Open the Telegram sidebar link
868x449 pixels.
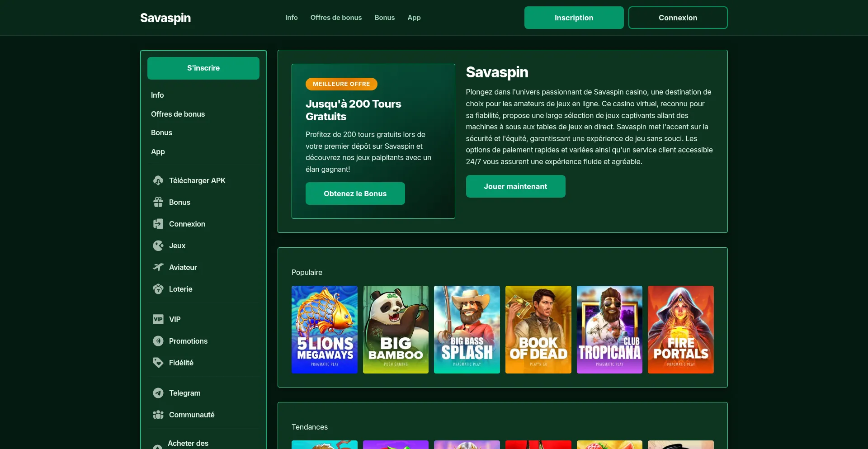[185, 393]
